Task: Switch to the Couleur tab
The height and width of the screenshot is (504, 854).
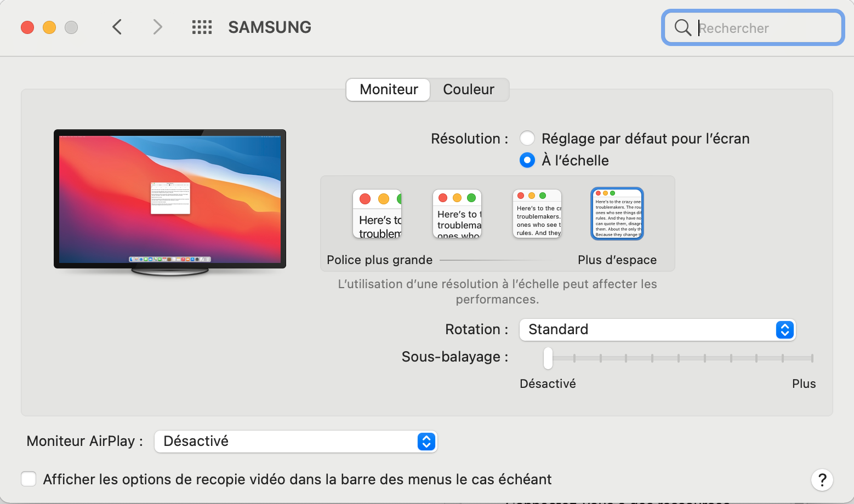Action: coord(469,89)
